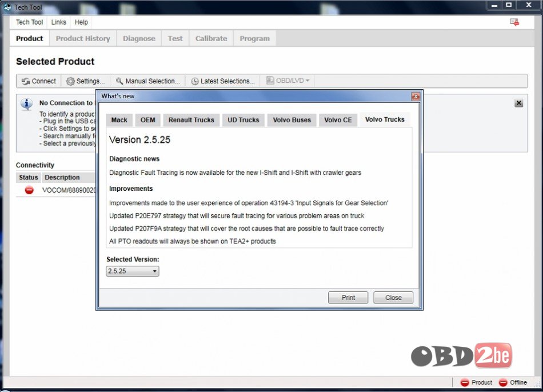Open the Selected Version dropdown

(x=132, y=271)
